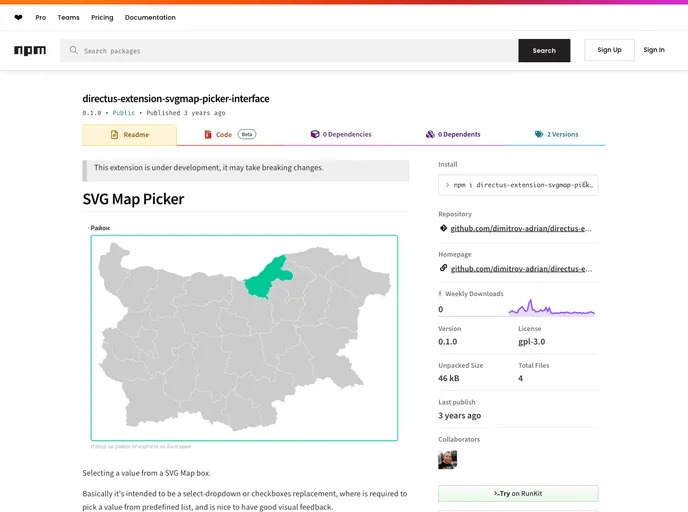
Task: Open the Documentation link in the top bar
Action: tap(150, 18)
